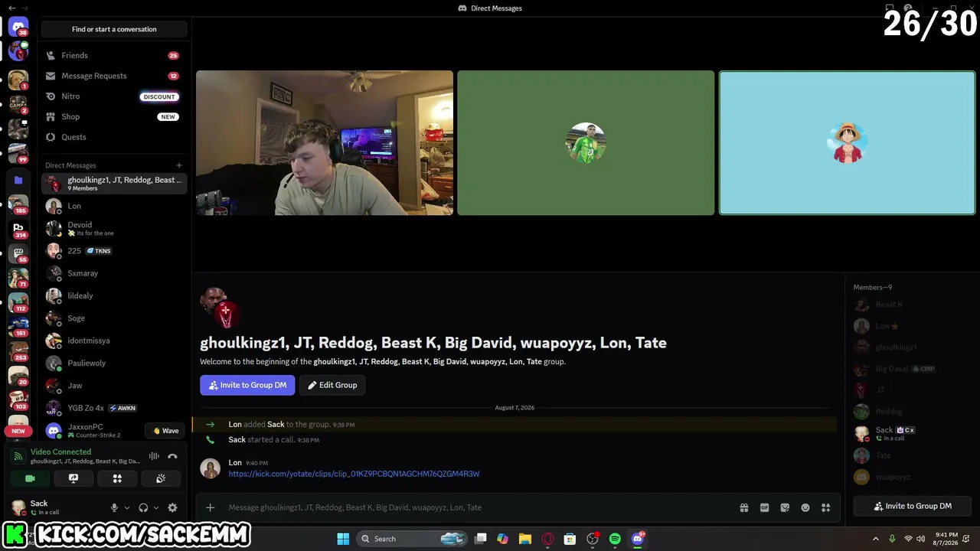Open DM with YGB Zo 4x
The height and width of the screenshot is (551, 980).
(114, 408)
